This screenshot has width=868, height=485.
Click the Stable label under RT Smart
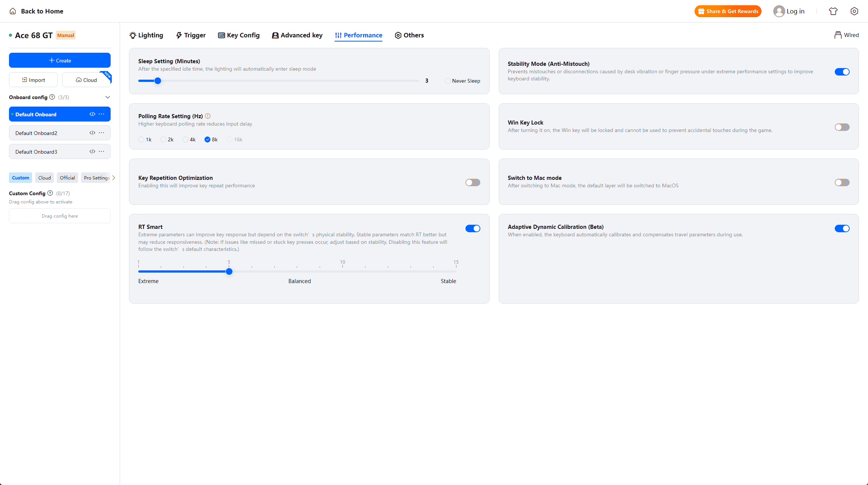click(448, 281)
